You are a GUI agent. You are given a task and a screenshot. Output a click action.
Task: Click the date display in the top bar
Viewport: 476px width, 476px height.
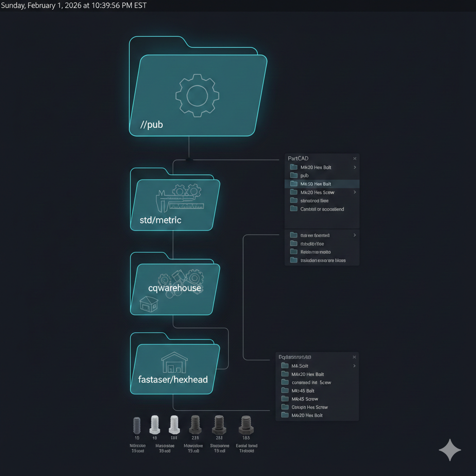[73, 6]
